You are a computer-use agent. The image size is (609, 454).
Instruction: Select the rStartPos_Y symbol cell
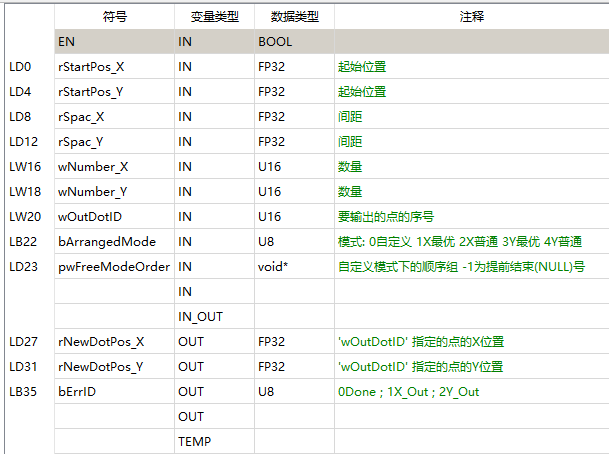(x=115, y=91)
